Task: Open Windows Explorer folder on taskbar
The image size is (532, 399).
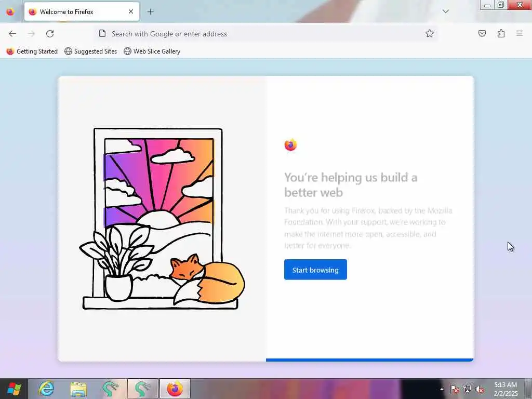Action: tap(79, 389)
